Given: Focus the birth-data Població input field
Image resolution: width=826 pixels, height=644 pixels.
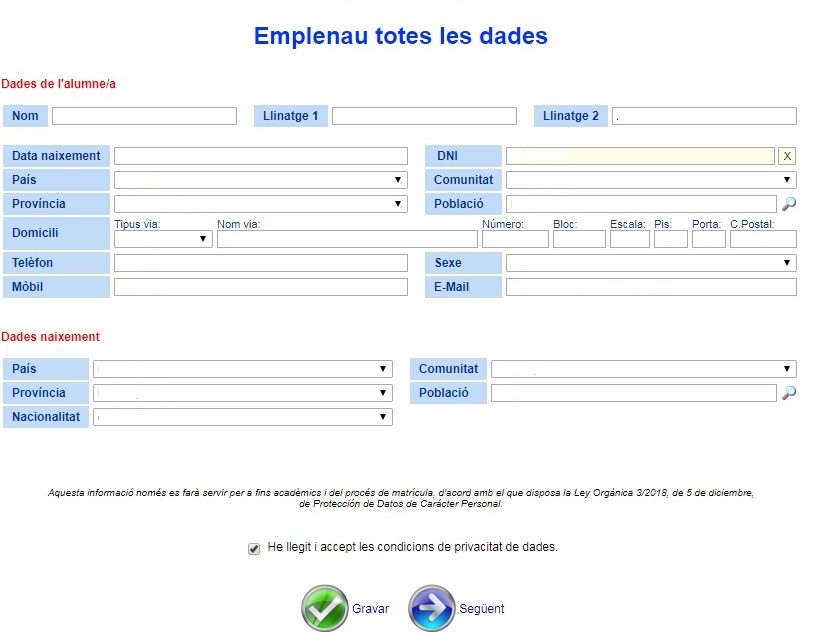Looking at the screenshot, I should (x=634, y=393).
